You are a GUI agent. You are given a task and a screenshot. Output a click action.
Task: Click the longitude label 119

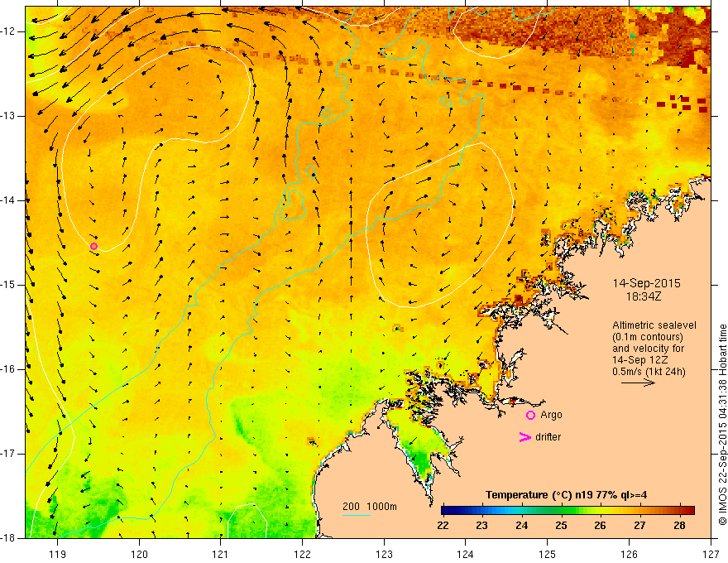tap(58, 554)
